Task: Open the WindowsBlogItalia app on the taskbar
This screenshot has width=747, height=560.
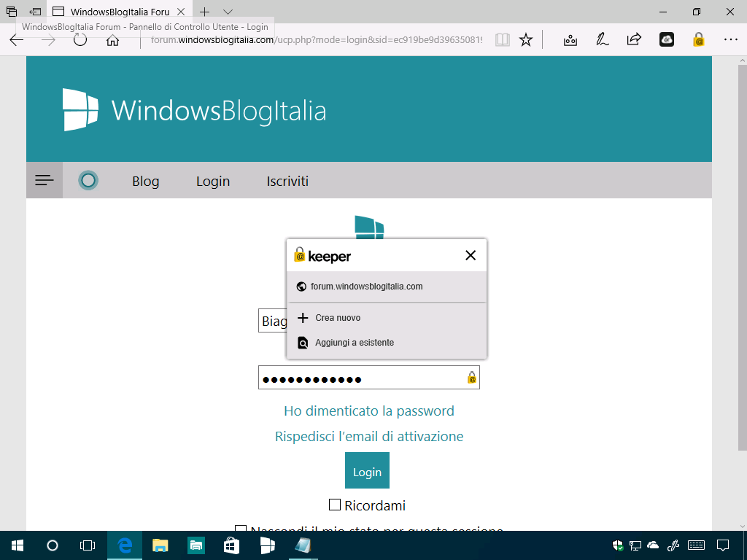Action: pyautogui.click(x=267, y=545)
